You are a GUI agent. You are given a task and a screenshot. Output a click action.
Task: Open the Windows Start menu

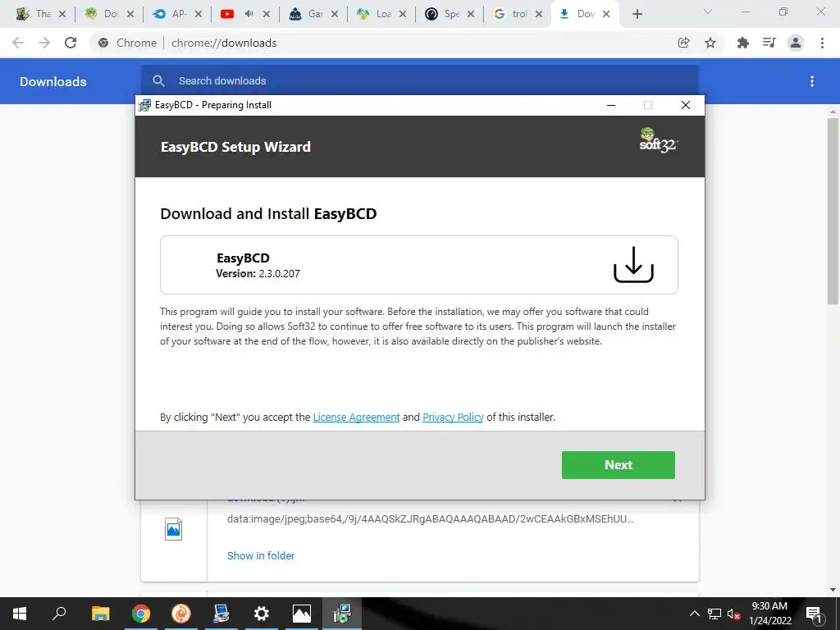pyautogui.click(x=20, y=614)
